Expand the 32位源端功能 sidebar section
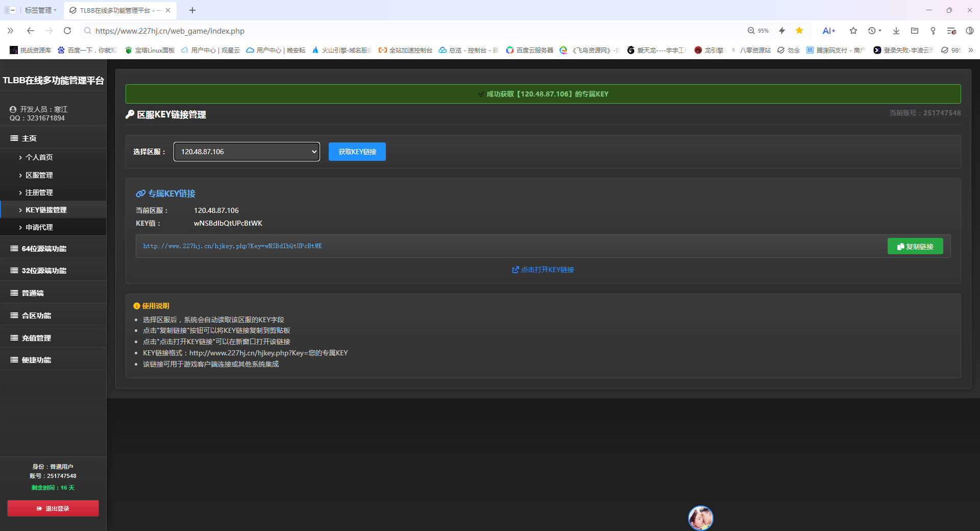980x531 pixels. tap(44, 271)
